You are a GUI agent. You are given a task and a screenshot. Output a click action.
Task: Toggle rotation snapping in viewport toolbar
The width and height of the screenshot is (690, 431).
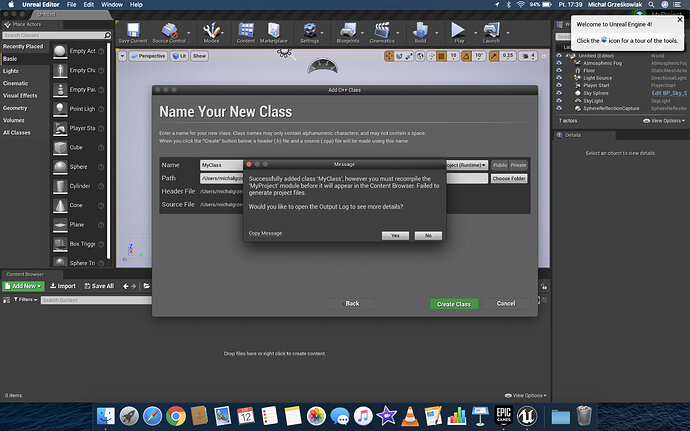tap(466, 56)
